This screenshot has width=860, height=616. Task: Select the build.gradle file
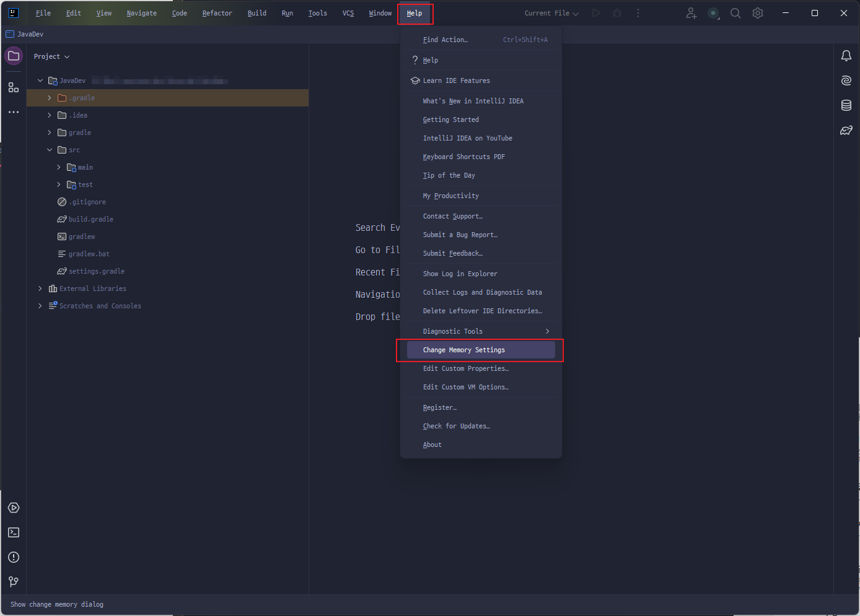90,219
